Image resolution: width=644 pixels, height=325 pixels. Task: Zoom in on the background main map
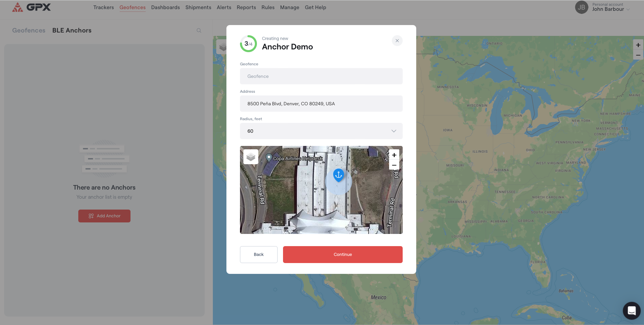tap(638, 45)
